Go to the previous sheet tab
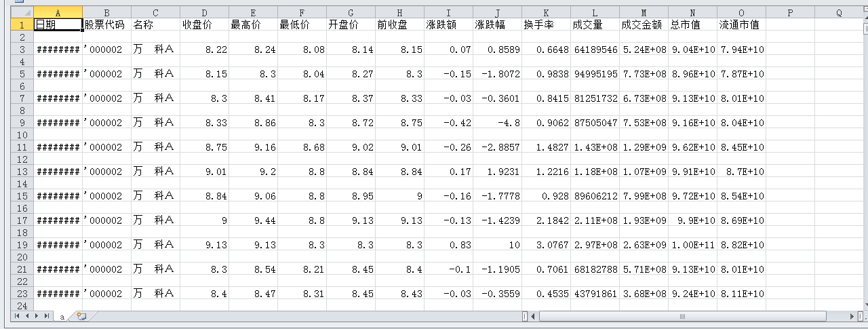Image resolution: width=868 pixels, height=329 pixels. tap(28, 316)
